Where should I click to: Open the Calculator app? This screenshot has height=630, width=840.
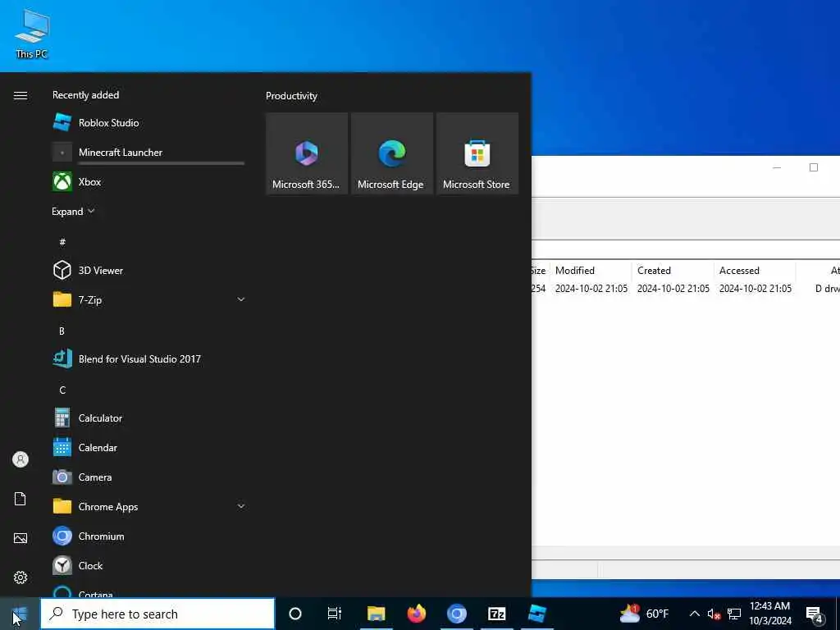(x=148, y=418)
